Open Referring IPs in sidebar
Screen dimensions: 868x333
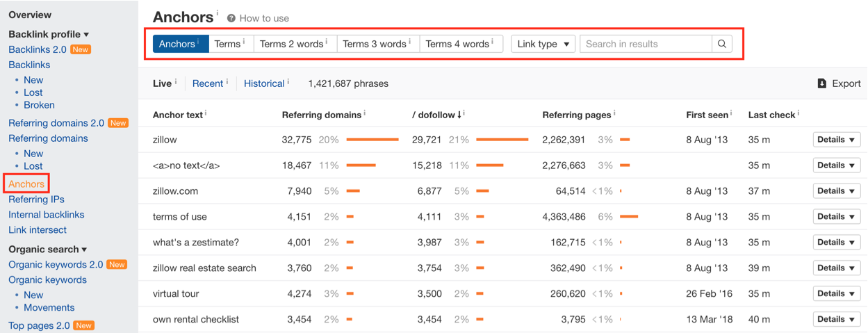[x=36, y=200]
